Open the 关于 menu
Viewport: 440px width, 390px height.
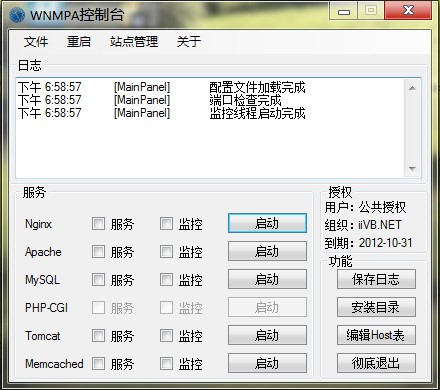(x=189, y=42)
